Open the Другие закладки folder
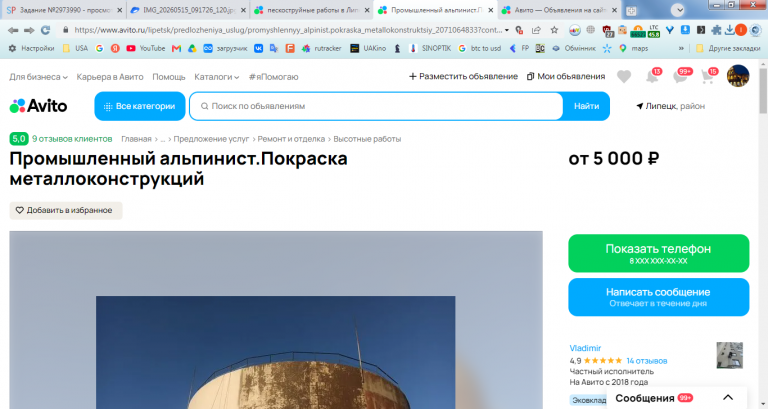 pos(728,48)
